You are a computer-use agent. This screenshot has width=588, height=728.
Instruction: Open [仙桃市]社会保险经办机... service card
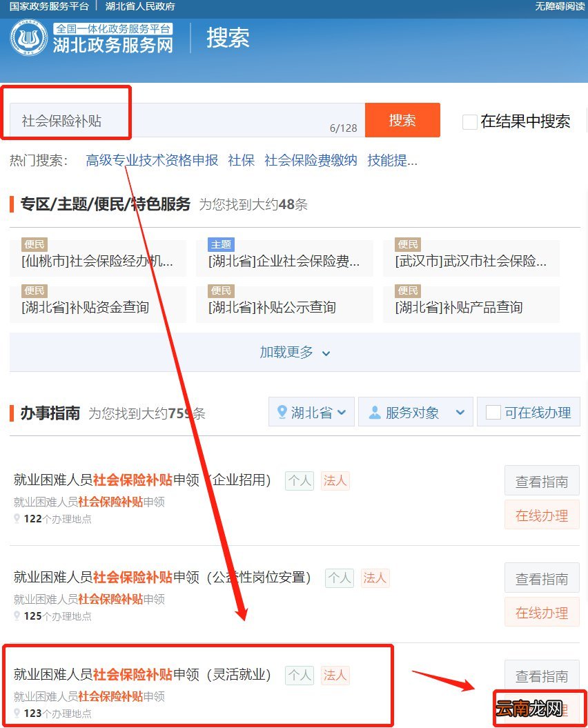98,257
